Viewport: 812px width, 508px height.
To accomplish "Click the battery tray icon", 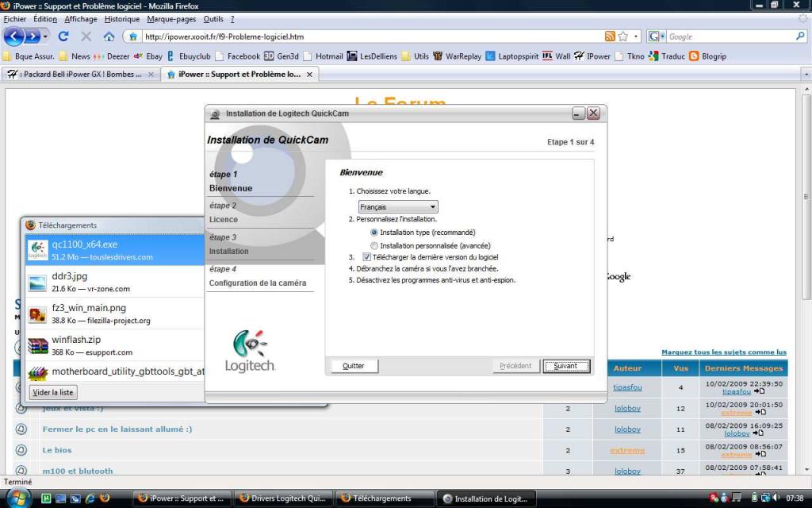I will (x=755, y=498).
